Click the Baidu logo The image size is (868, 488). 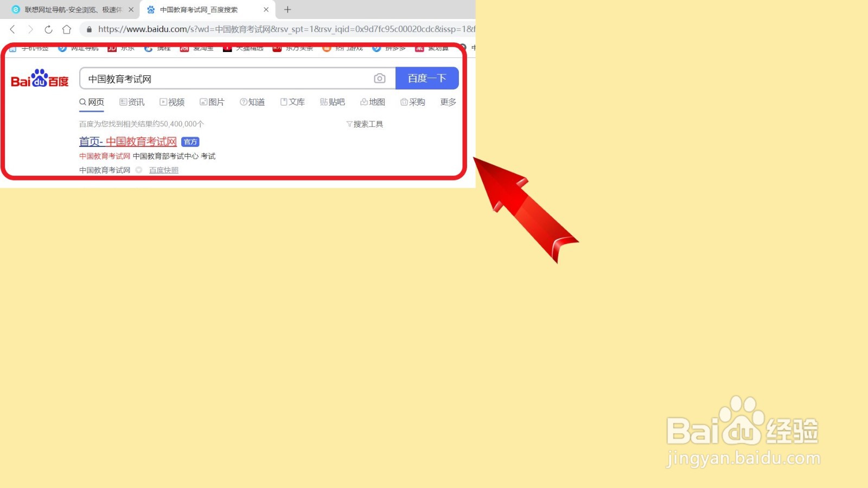(x=40, y=79)
